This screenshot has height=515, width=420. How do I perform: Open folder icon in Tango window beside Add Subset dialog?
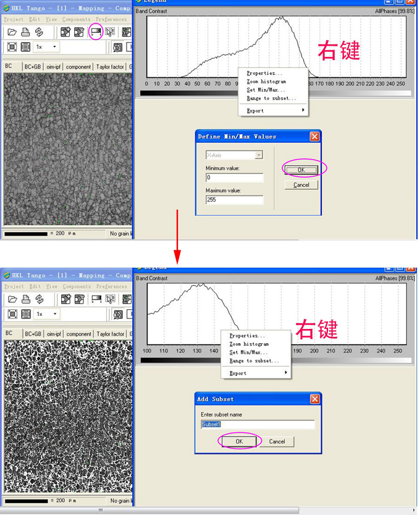[x=12, y=299]
